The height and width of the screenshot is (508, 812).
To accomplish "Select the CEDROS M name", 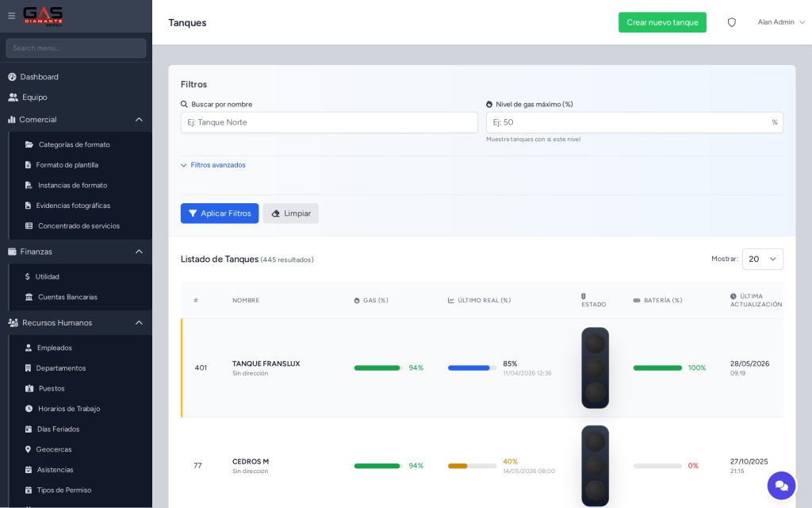I will pyautogui.click(x=251, y=462).
